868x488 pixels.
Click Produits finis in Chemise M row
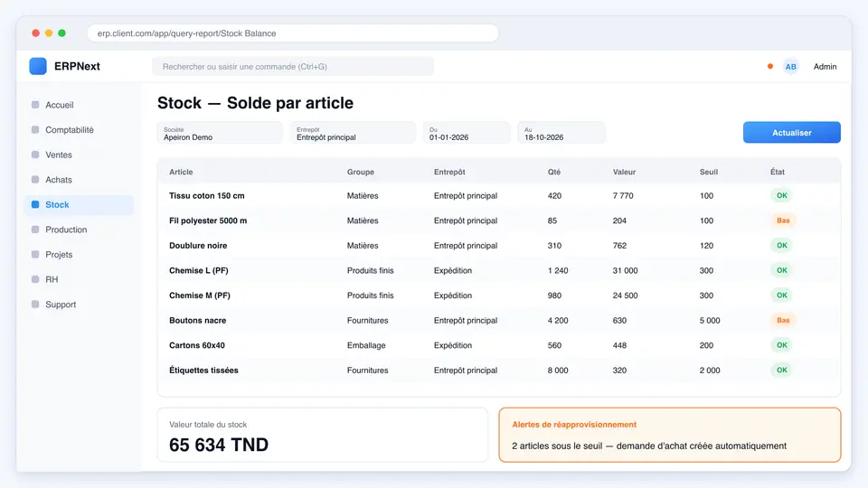tap(371, 296)
